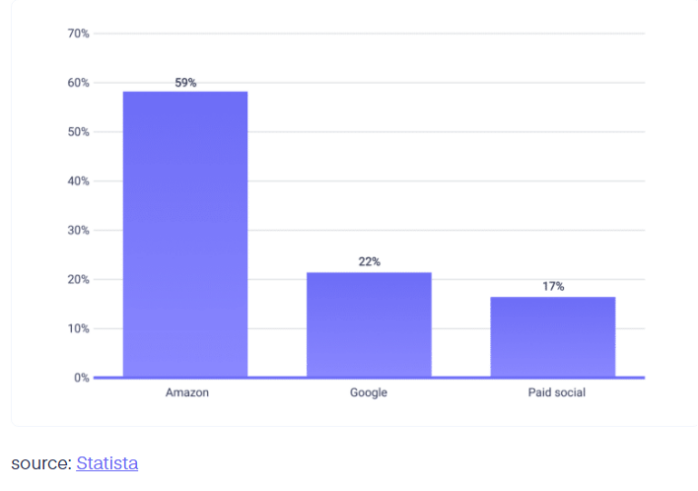Click the 70% y-axis tick label
Viewport: 698px width, 491px height.
(x=78, y=34)
